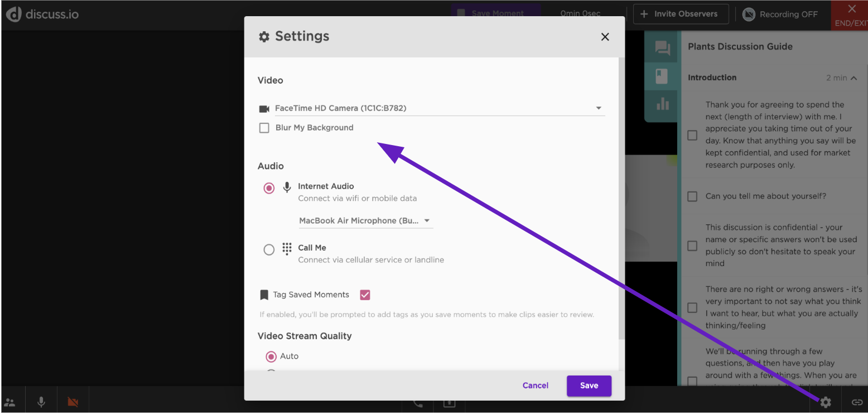
Task: Save the settings changes
Action: [589, 386]
